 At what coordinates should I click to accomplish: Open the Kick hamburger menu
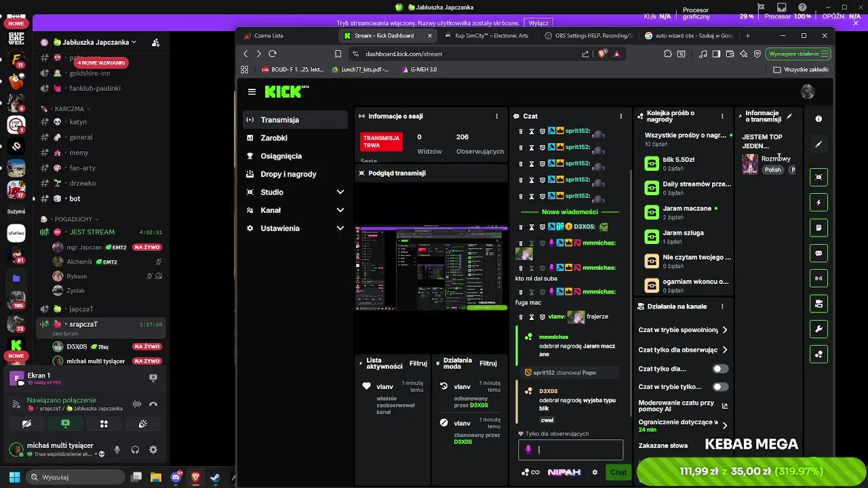252,91
